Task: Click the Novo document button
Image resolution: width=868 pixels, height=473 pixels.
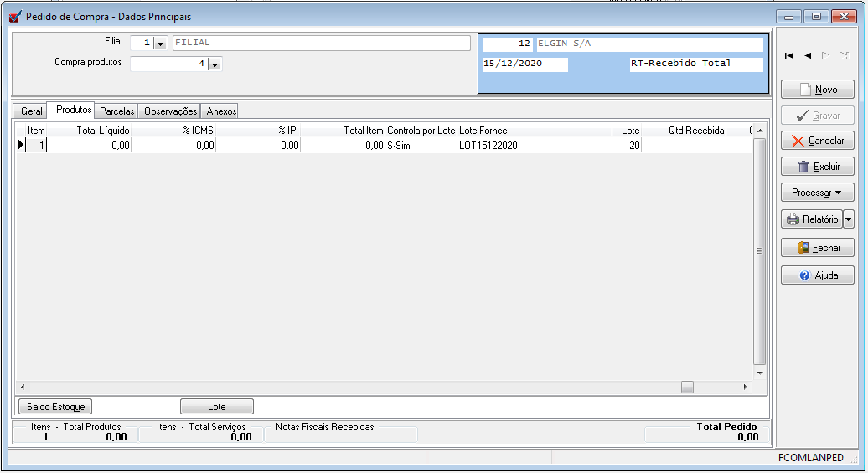Action: click(x=817, y=90)
